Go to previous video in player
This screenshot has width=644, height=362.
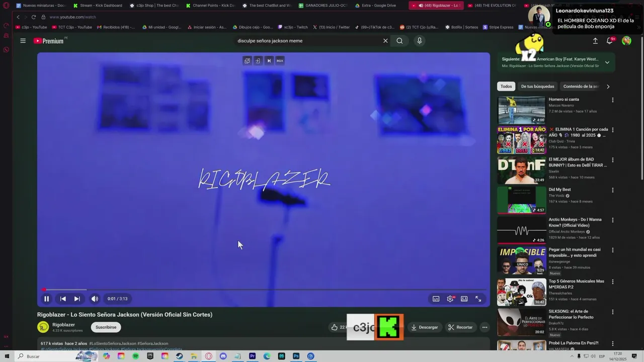[x=63, y=299]
